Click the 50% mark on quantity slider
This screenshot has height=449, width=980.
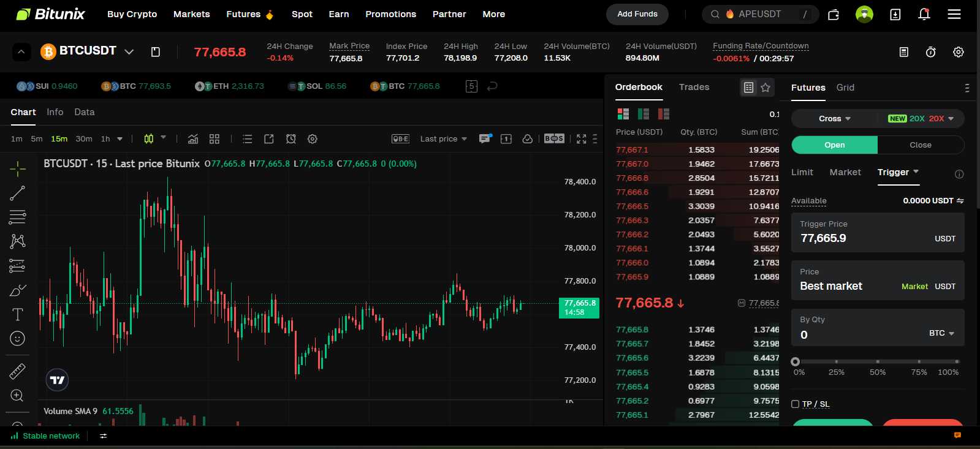(x=878, y=362)
